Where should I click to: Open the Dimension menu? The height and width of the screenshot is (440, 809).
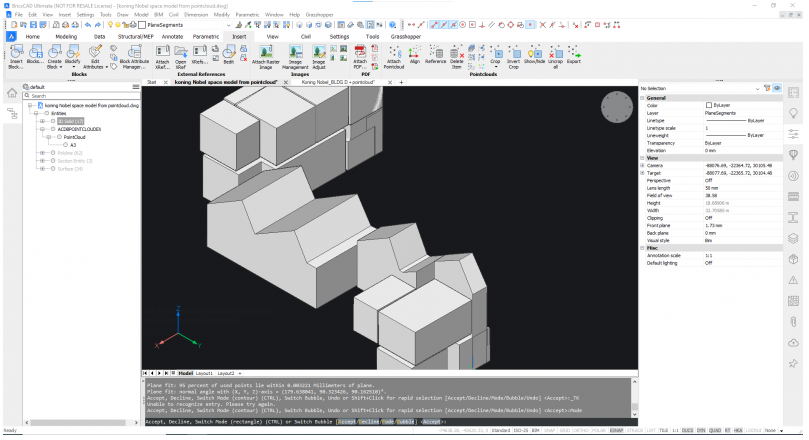coord(196,14)
